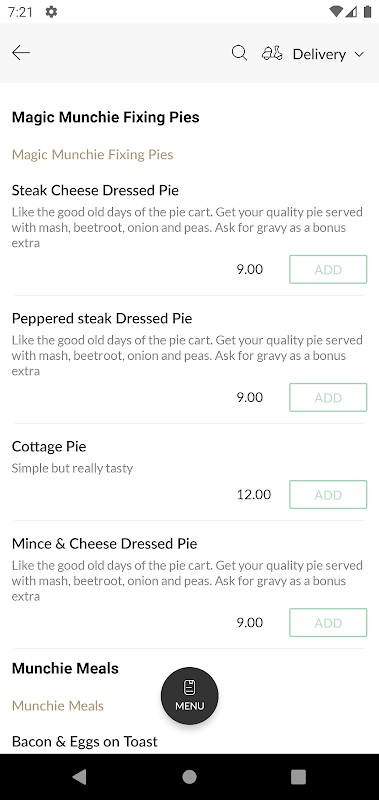Tap the Android back navigation triangle
The image size is (379, 800).
point(79,777)
